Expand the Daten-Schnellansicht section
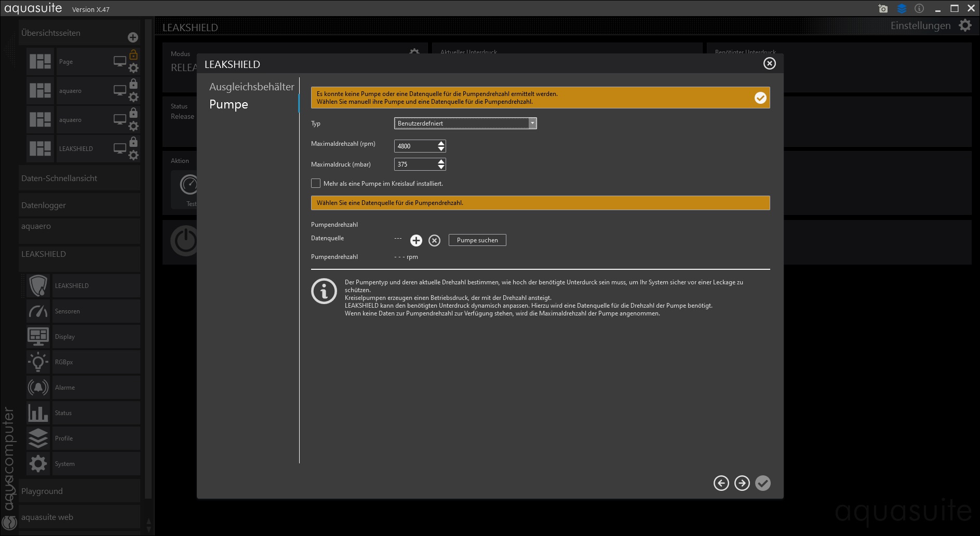This screenshot has height=536, width=980. coord(79,178)
